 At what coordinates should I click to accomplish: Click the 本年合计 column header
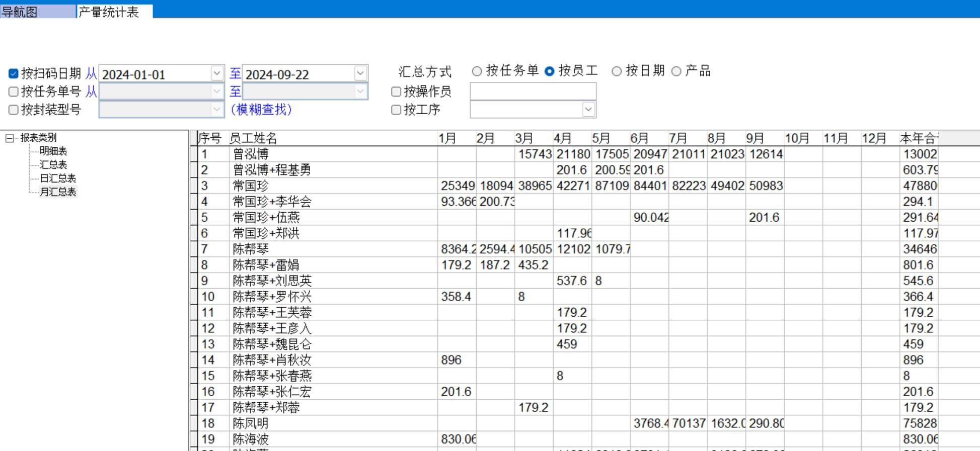919,138
